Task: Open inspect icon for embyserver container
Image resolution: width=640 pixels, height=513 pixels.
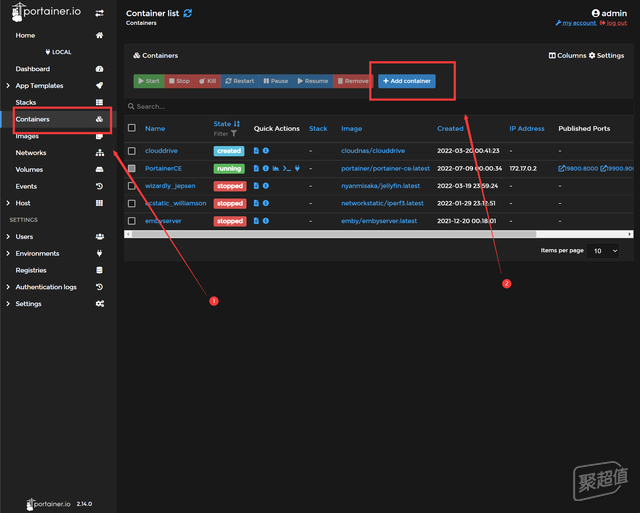Action: [266, 221]
